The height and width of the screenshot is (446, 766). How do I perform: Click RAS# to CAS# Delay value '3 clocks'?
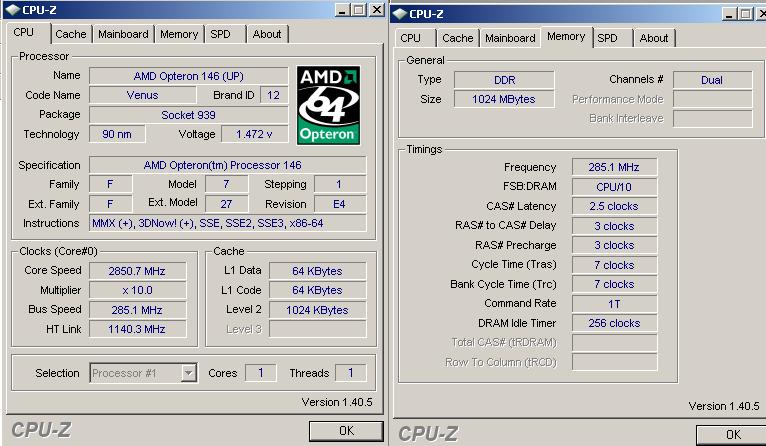[614, 226]
